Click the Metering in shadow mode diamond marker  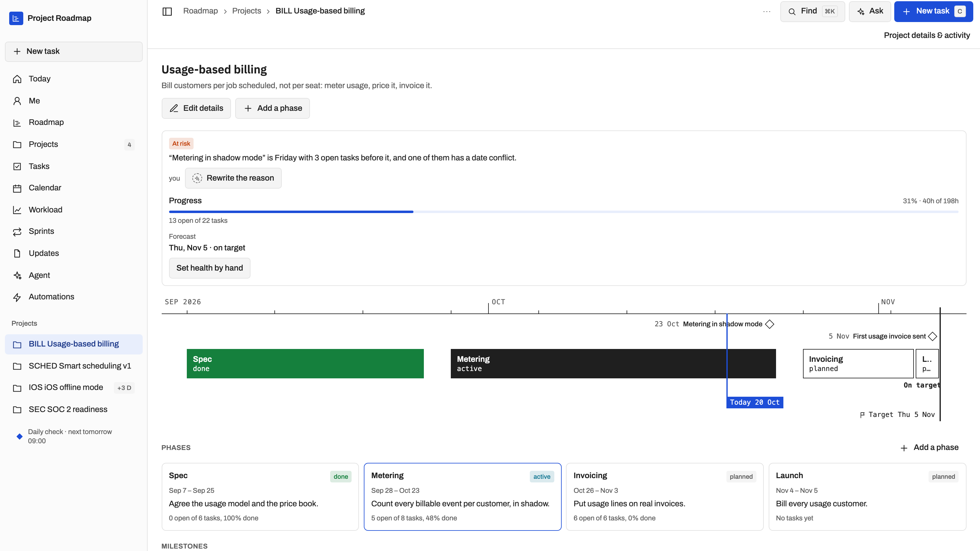click(x=770, y=324)
